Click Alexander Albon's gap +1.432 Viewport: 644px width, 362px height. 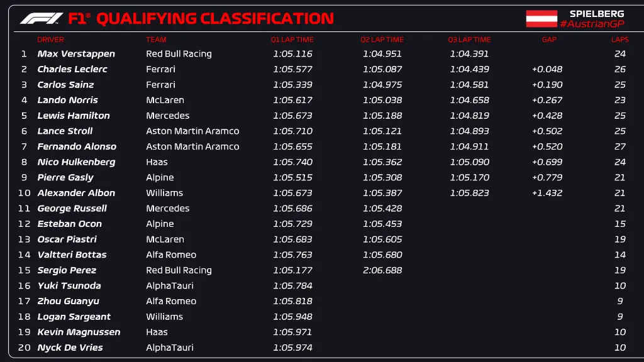[x=547, y=193]
